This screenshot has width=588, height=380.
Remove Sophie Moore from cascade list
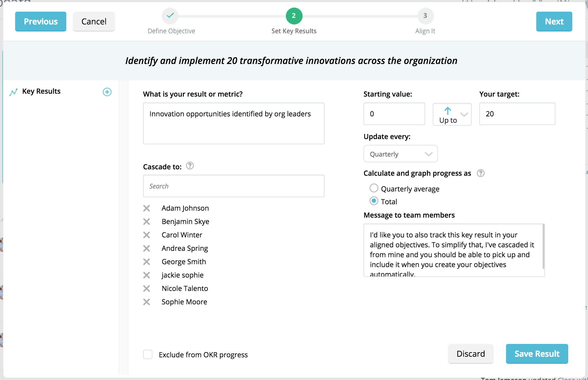[x=147, y=302]
